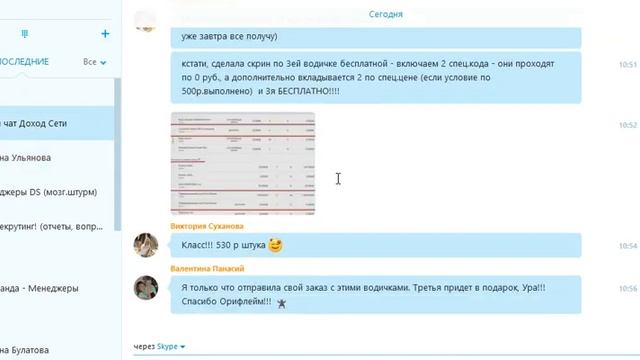Click the contact list scrollbar
The image size is (640, 360).
118,155
